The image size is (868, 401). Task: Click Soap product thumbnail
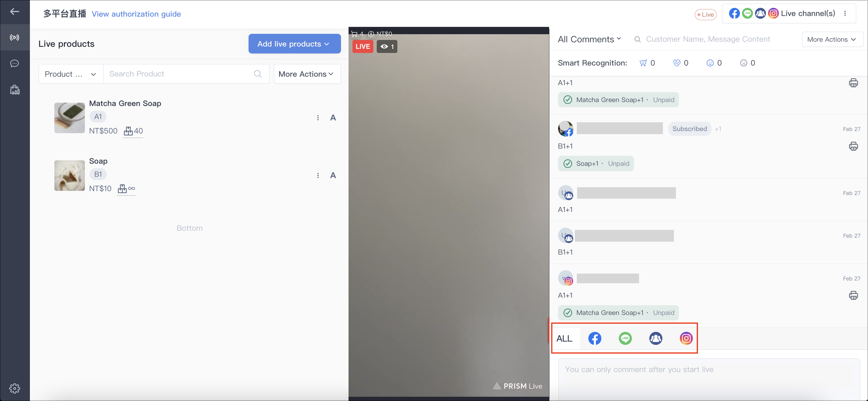click(x=69, y=175)
